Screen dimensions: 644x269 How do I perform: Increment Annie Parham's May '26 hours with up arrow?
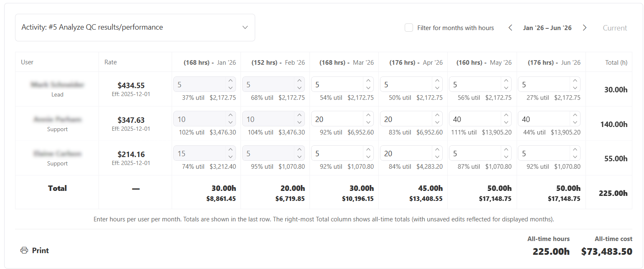pyautogui.click(x=507, y=116)
